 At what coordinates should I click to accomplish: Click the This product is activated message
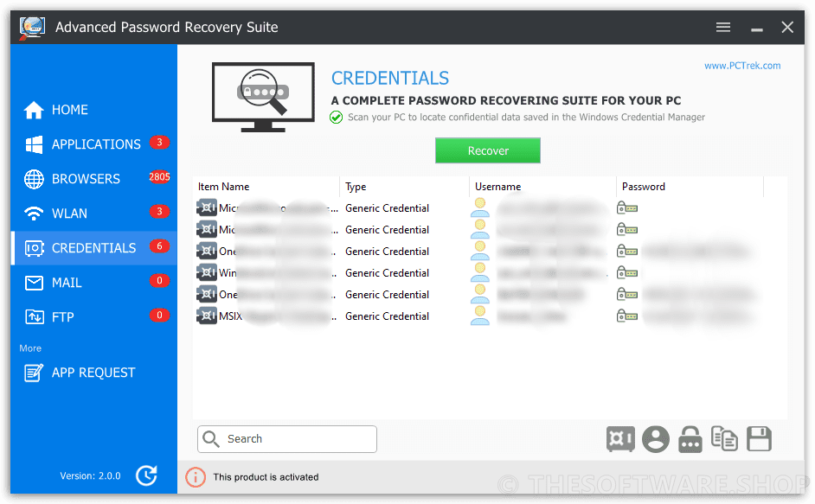click(x=266, y=477)
